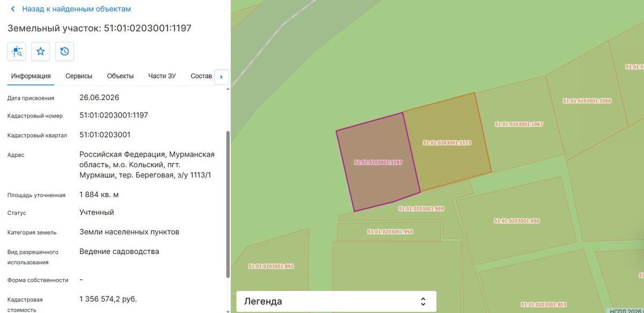This screenshot has width=644, height=313.
Task: Open the history clock icon
Action: [64, 51]
